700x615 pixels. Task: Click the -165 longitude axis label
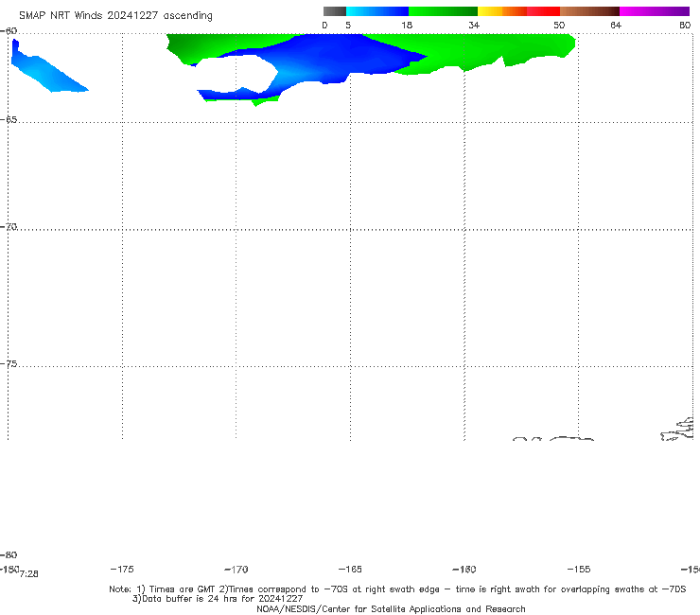pyautogui.click(x=350, y=569)
